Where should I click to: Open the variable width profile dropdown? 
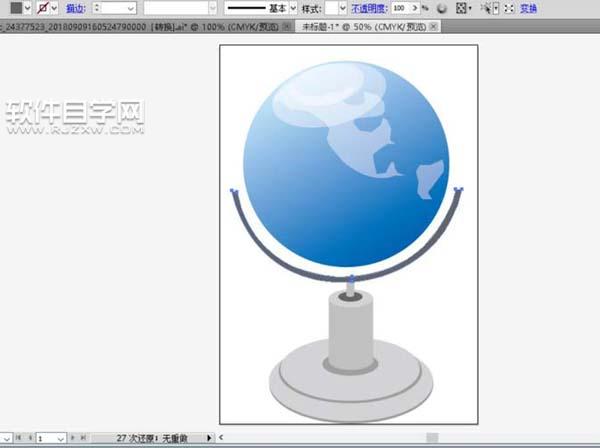(213, 8)
